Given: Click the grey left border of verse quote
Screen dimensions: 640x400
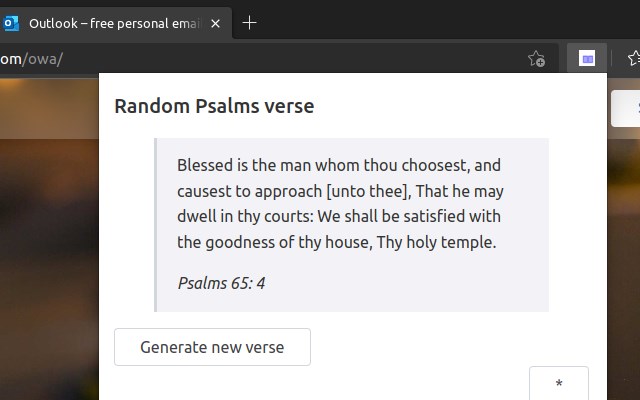Looking at the screenshot, I should click(156, 224).
